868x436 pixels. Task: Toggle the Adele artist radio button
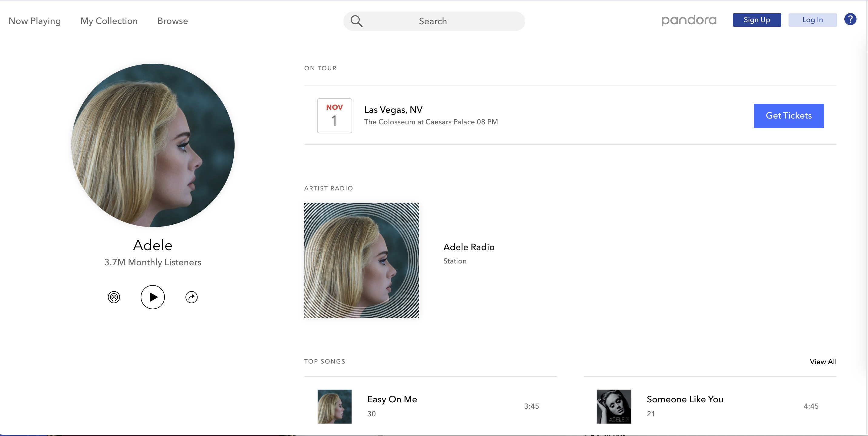click(x=113, y=297)
